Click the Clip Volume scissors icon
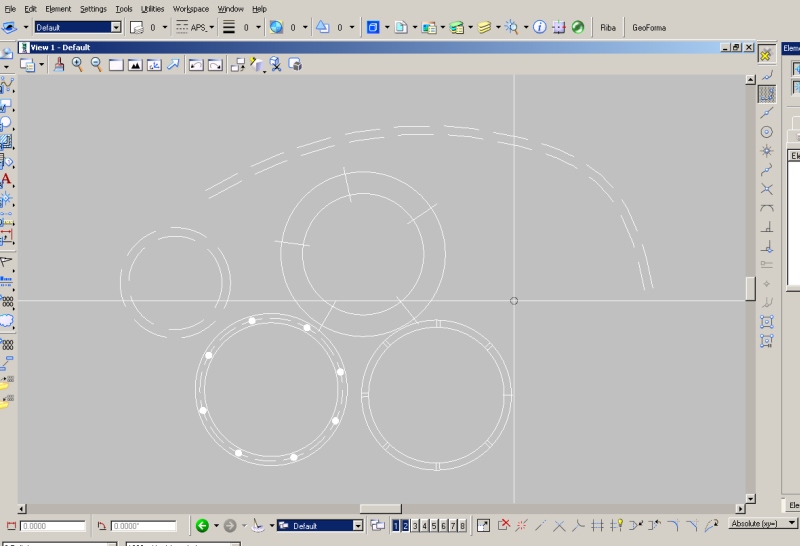 point(276,65)
